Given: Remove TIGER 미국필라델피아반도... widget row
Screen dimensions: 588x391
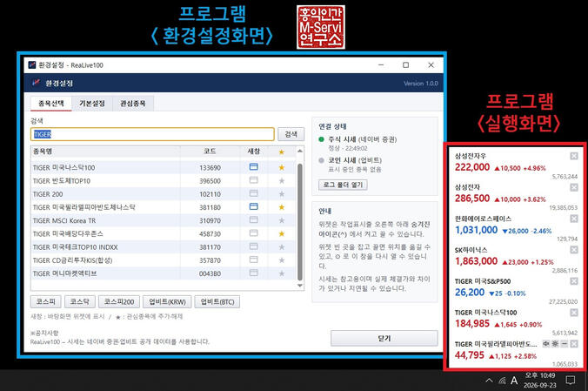Looking at the screenshot, I should tap(574, 344).
